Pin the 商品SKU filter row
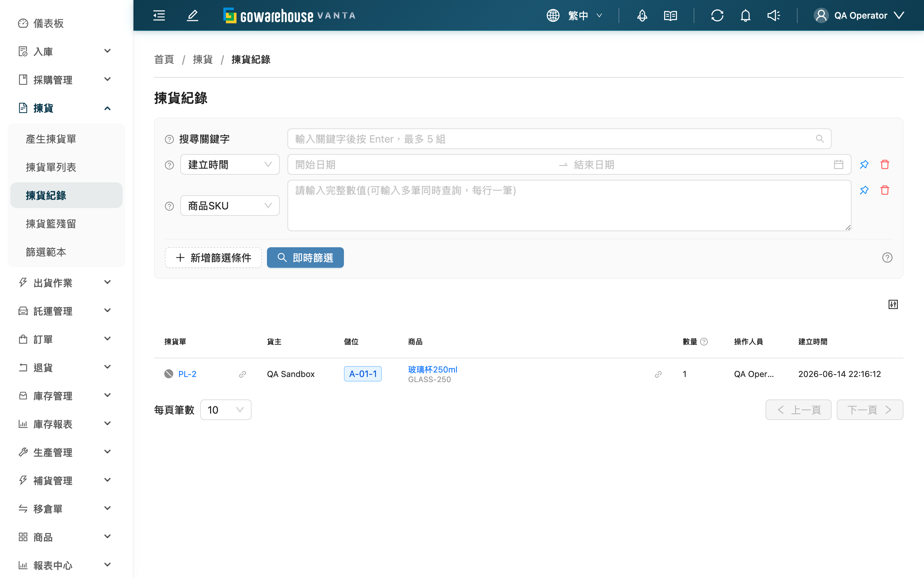This screenshot has width=924, height=578. (864, 190)
